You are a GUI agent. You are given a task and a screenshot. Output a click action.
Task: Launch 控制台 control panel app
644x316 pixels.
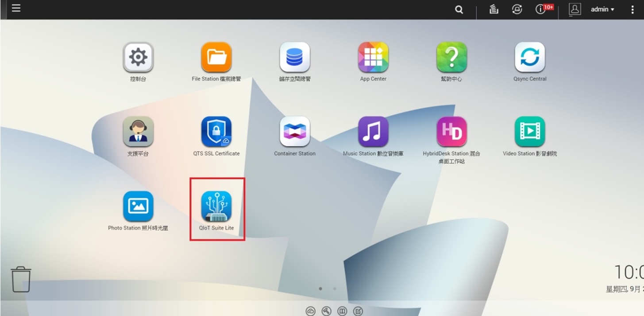coord(138,57)
